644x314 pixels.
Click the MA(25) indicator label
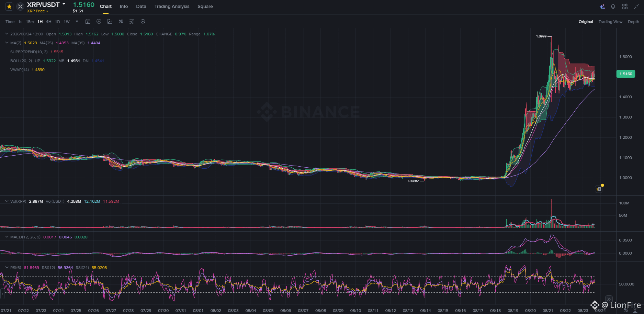click(46, 43)
